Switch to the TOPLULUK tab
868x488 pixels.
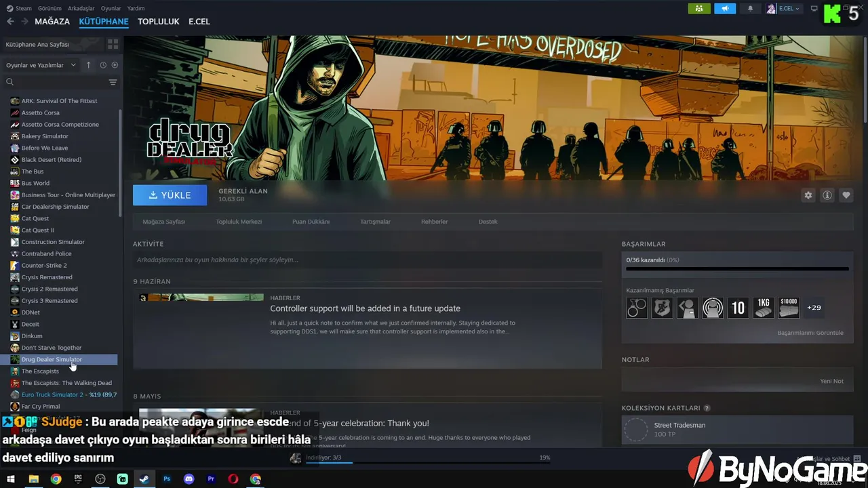click(x=159, y=22)
